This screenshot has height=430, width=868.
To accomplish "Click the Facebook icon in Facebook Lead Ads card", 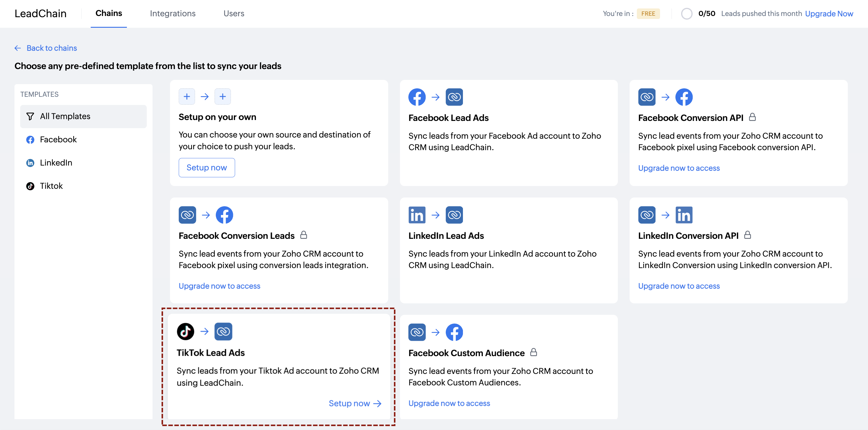I will pyautogui.click(x=417, y=97).
